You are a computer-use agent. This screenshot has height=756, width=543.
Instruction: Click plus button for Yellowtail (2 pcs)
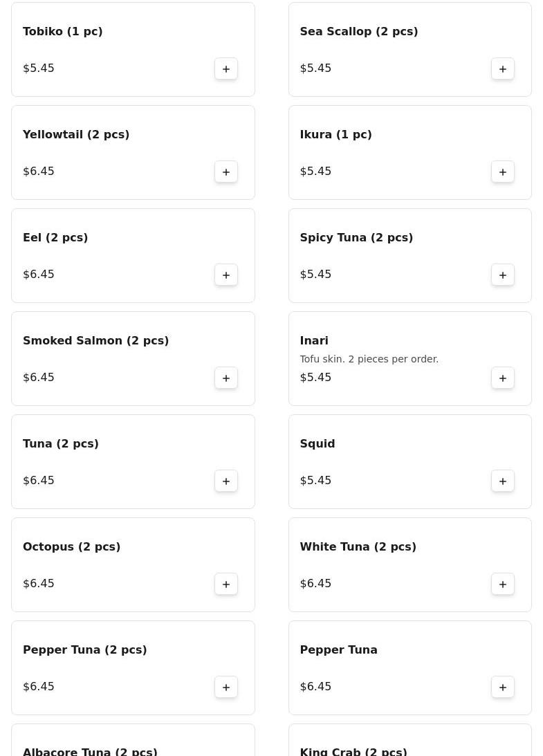pos(226,172)
